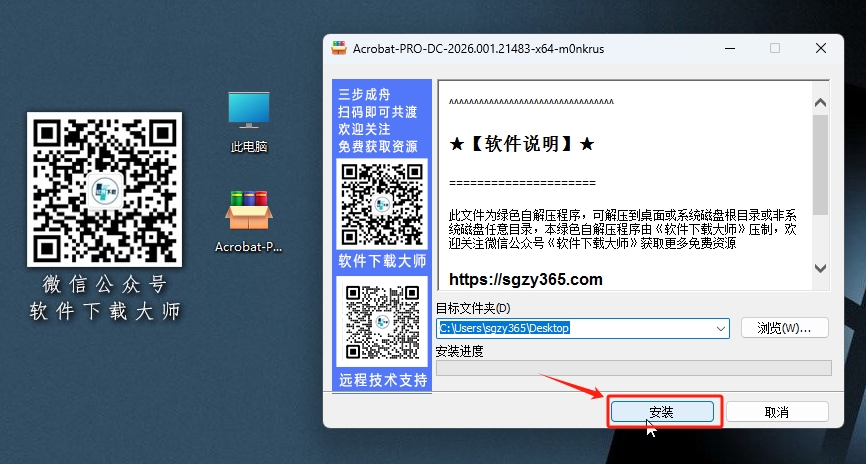Click the 取消 cancel button
Image resolution: width=866 pixels, height=464 pixels.
777,412
